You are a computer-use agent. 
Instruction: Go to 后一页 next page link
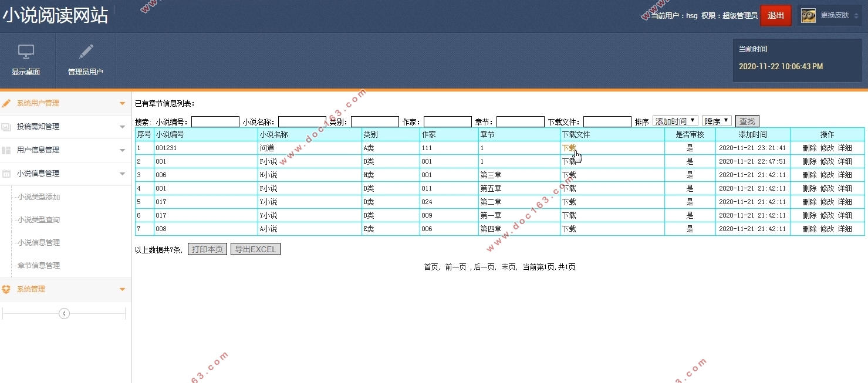click(484, 267)
